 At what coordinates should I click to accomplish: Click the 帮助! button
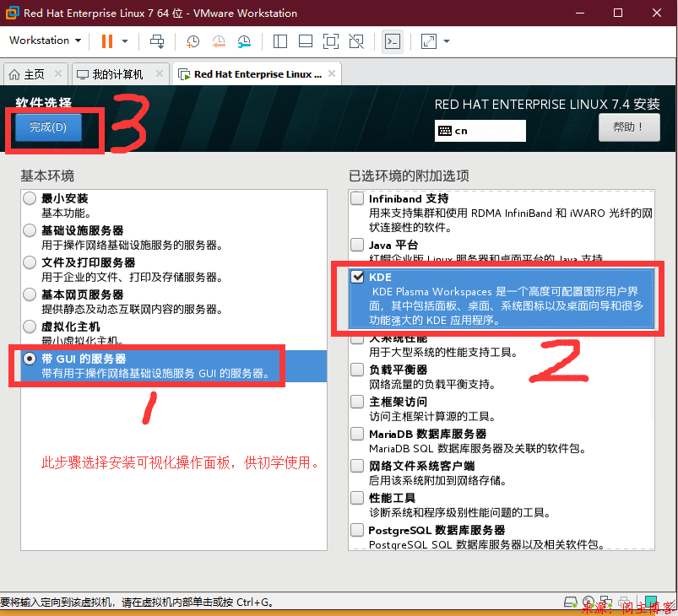click(x=629, y=127)
